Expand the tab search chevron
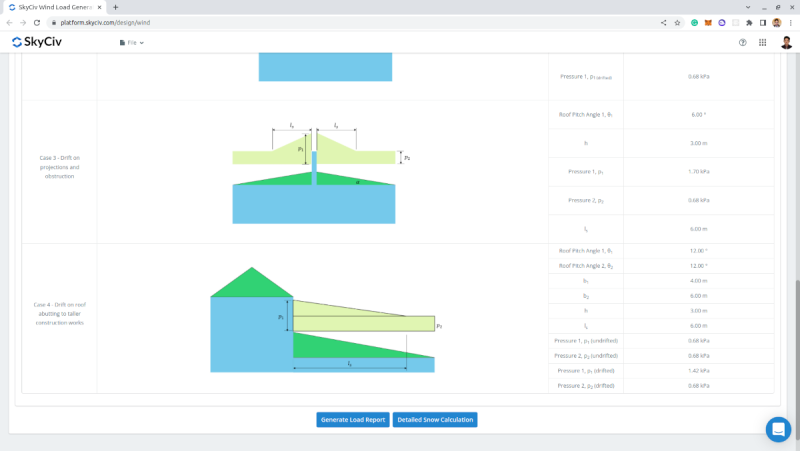Image resolution: width=800 pixels, height=451 pixels. click(748, 7)
